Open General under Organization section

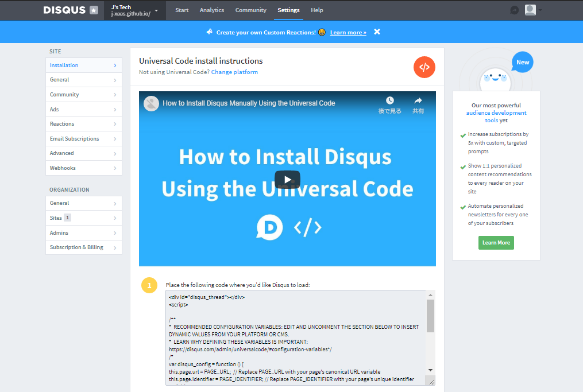pyautogui.click(x=84, y=203)
